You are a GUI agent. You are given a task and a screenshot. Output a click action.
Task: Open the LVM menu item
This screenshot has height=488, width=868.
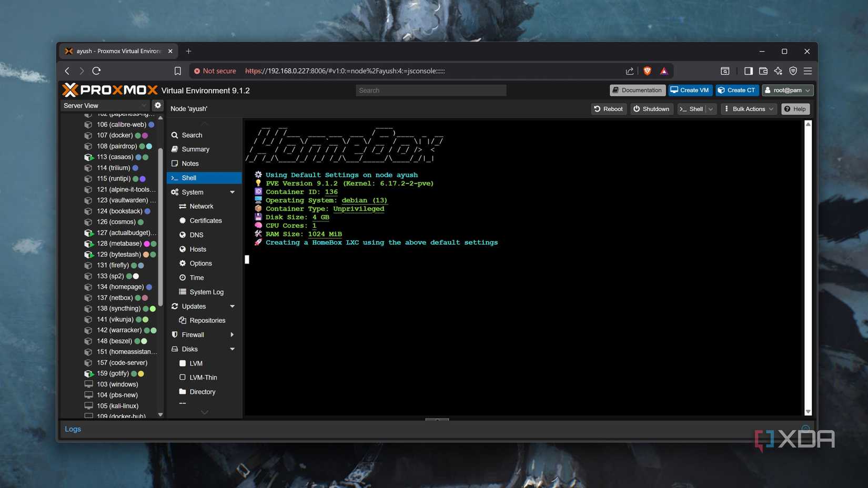point(204,363)
